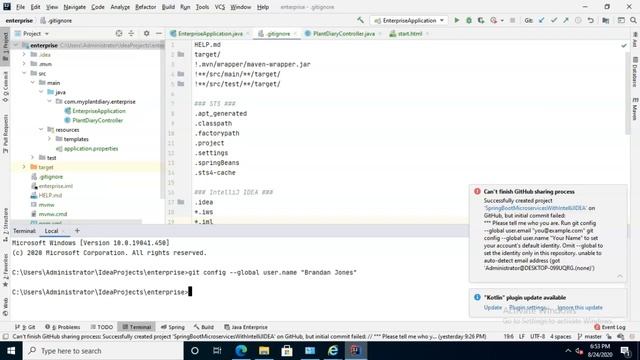Screen dimensions: 640x360
Task: Expand the templates folder
Action: pos(49,139)
